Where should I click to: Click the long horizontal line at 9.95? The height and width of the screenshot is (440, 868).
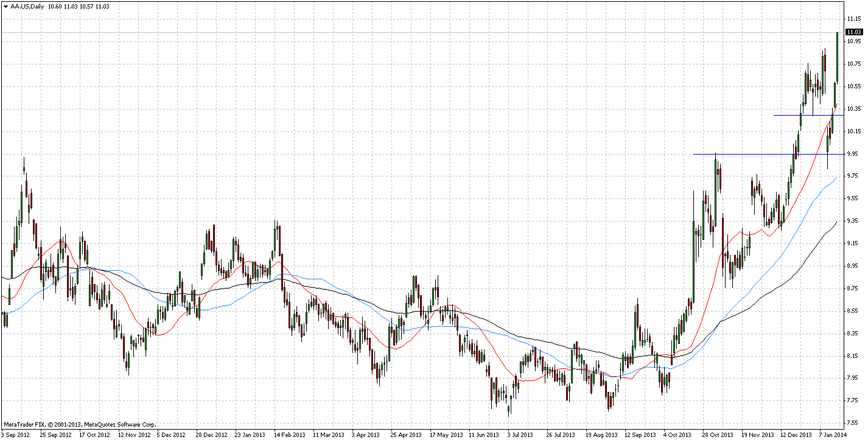pyautogui.click(x=769, y=154)
